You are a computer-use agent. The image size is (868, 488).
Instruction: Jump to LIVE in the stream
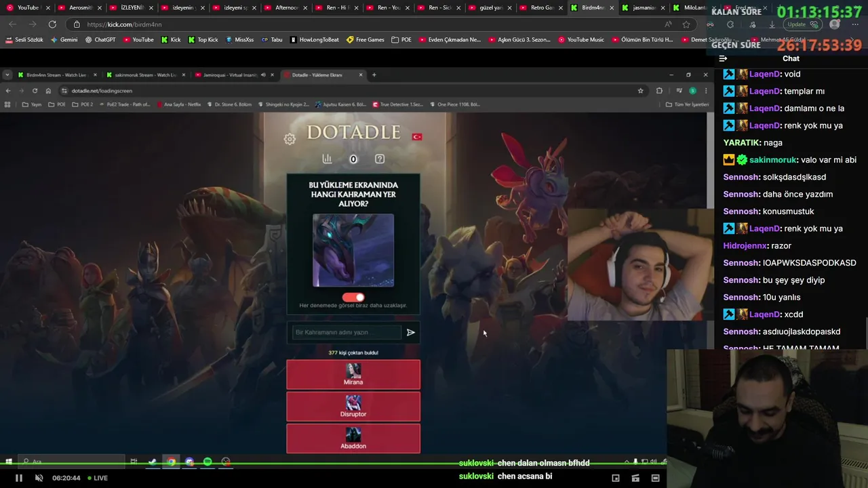[x=97, y=478]
